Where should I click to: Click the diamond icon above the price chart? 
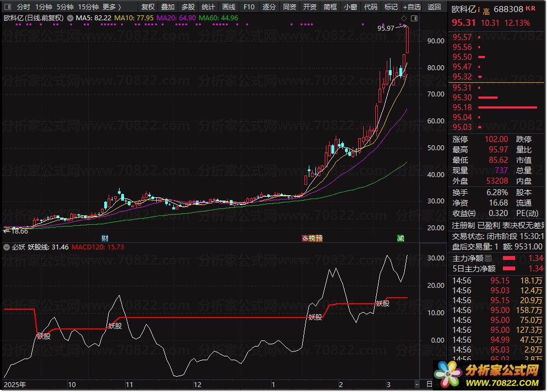tap(404, 18)
